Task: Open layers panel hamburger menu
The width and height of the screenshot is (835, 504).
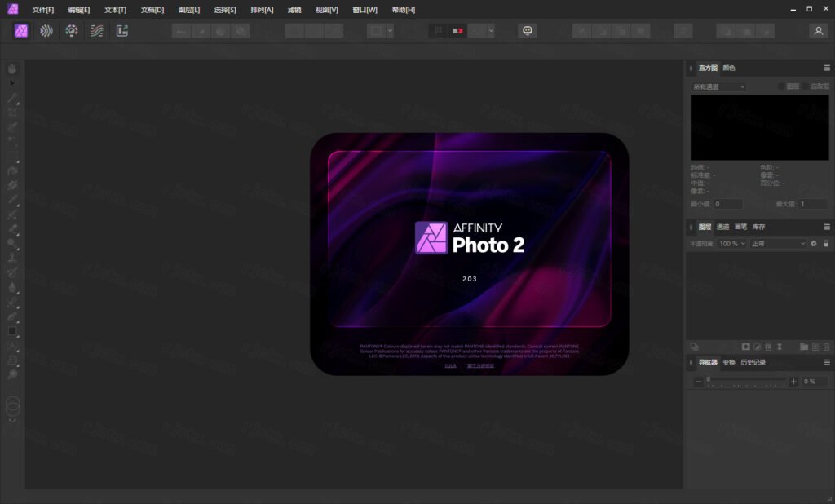Action: 827,227
